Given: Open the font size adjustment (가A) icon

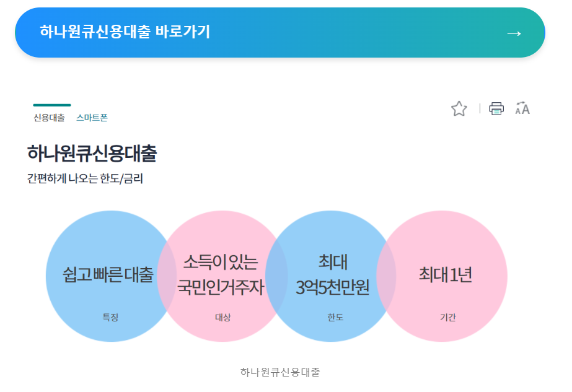Looking at the screenshot, I should (x=522, y=108).
